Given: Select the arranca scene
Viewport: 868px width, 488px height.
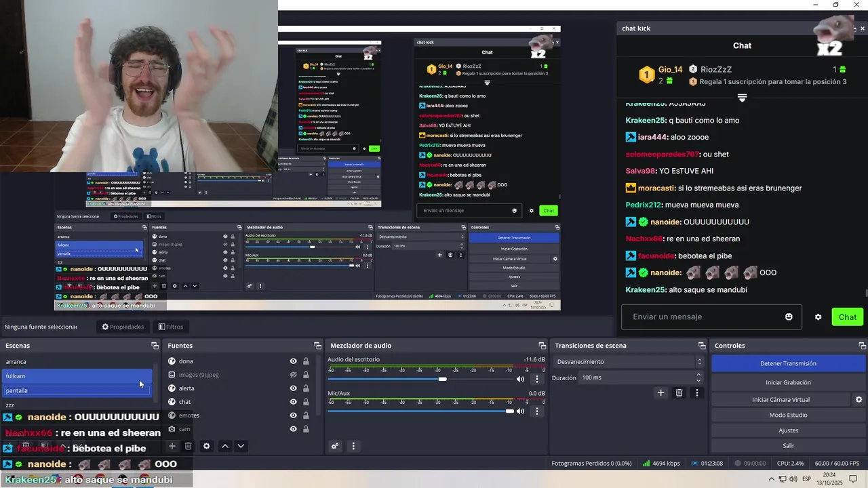Looking at the screenshot, I should coord(78,362).
